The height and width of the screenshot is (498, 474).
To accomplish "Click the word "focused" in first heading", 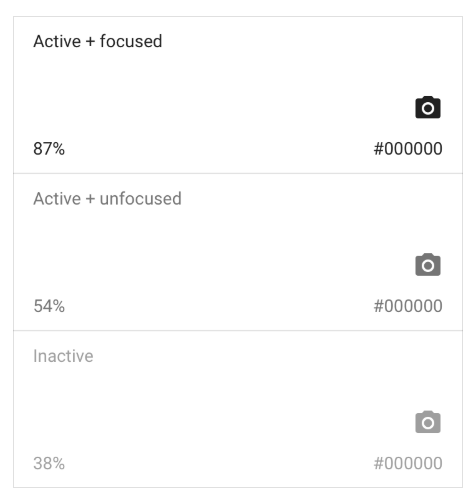I will tap(131, 41).
